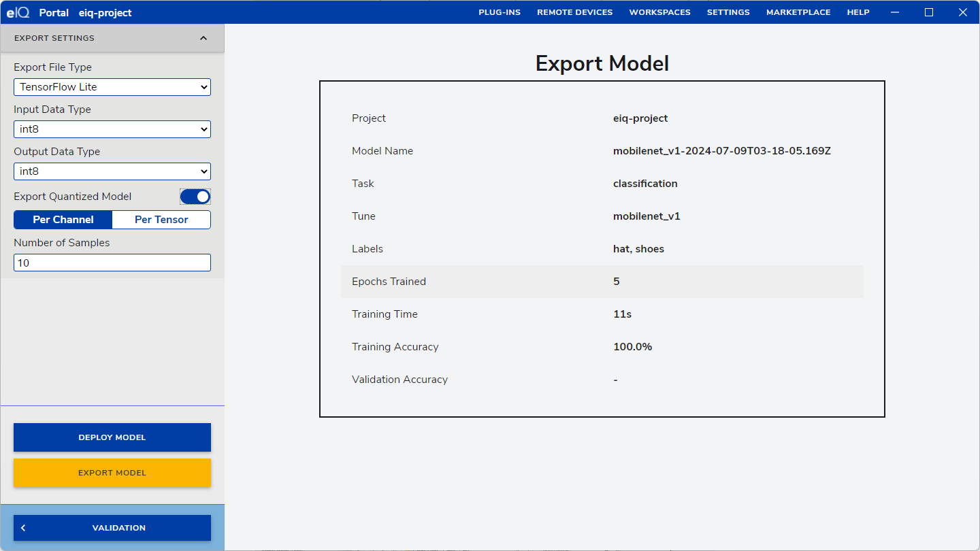Click the Training Time value 11s

622,314
